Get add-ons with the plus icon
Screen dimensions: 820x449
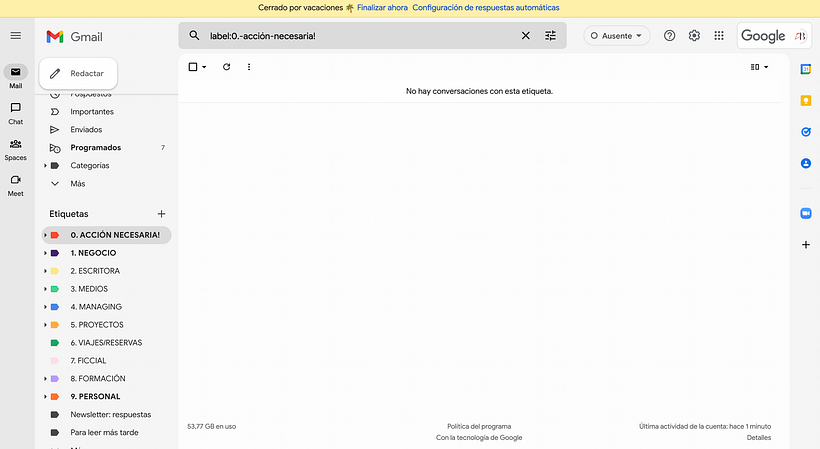click(806, 245)
